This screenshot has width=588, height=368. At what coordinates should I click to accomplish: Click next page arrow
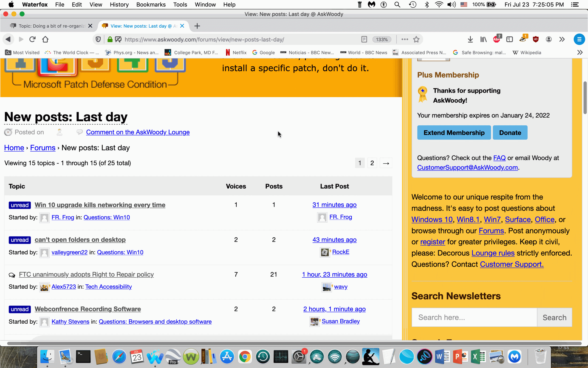(386, 163)
